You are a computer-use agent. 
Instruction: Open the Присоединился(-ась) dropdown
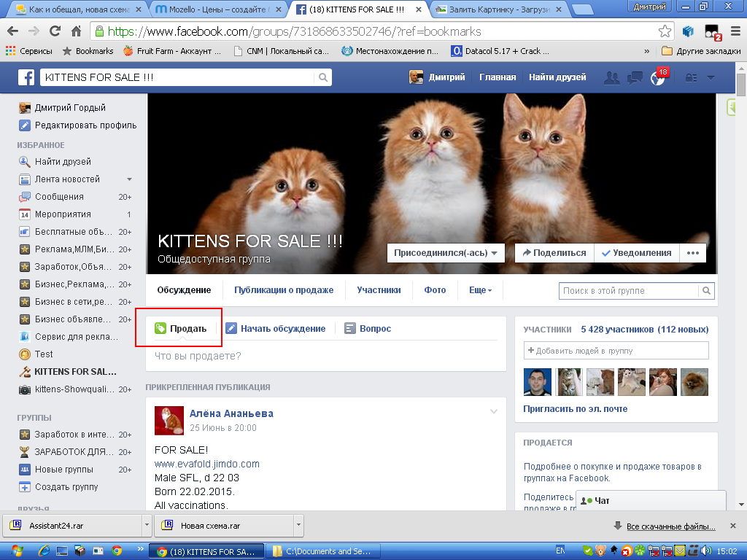[446, 253]
